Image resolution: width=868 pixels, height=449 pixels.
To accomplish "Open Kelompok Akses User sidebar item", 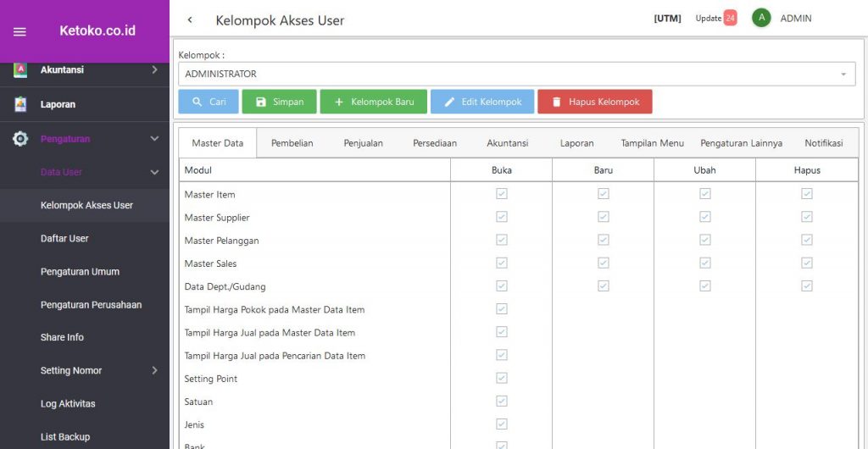I will point(85,205).
